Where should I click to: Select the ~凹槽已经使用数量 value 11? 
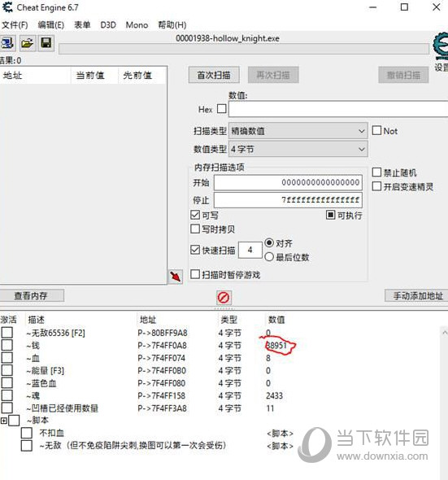[x=270, y=408]
